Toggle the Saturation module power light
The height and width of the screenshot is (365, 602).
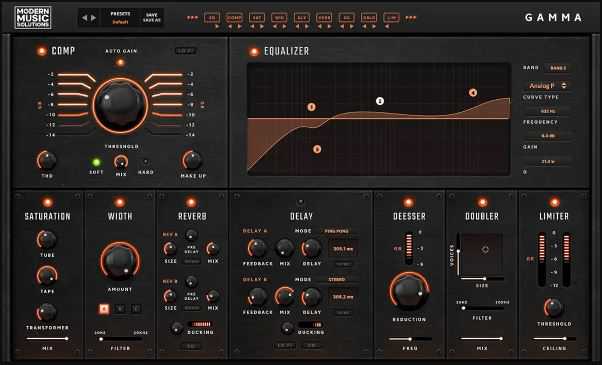click(48, 202)
